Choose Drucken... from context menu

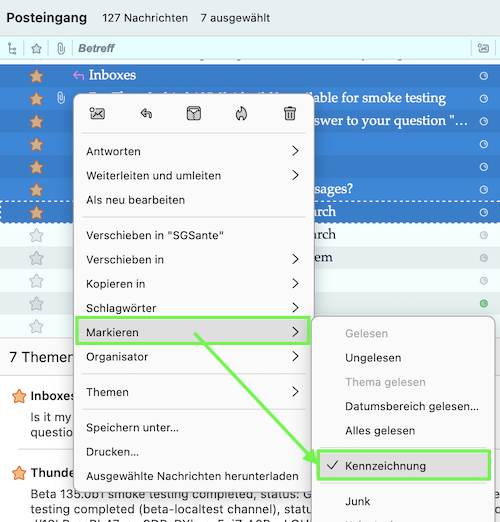point(193,452)
